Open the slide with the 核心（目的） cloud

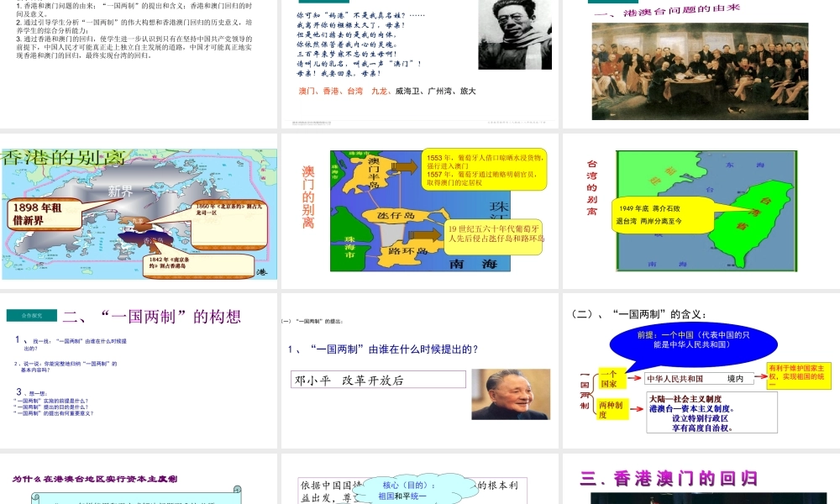tap(420, 478)
